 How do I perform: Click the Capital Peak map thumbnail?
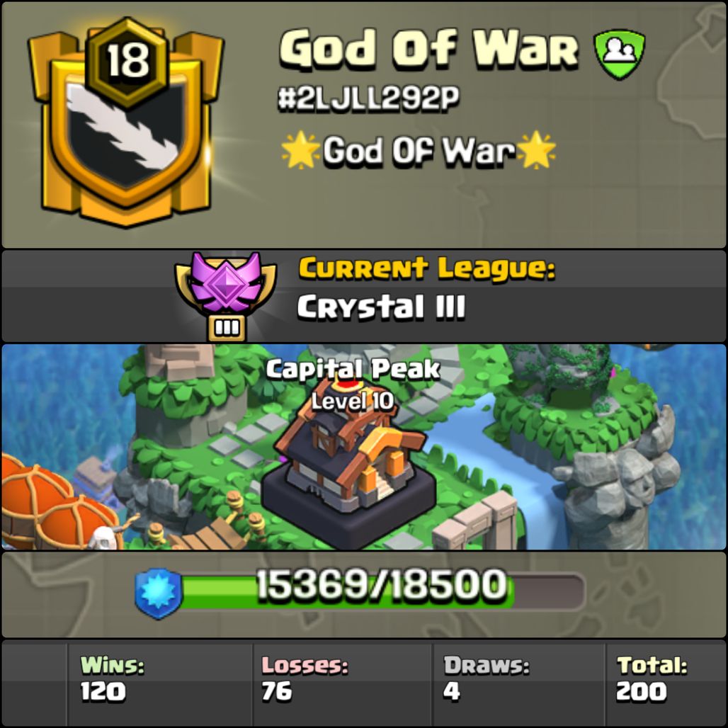pos(364,447)
